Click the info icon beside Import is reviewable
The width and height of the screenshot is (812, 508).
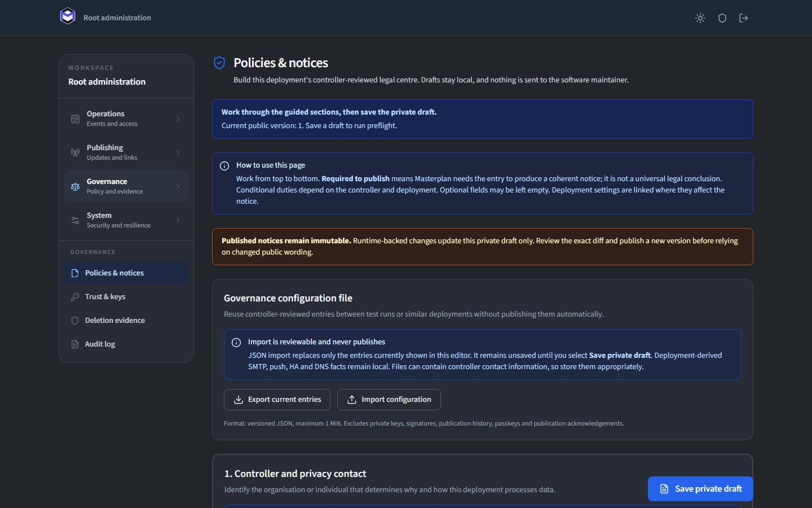[236, 343]
